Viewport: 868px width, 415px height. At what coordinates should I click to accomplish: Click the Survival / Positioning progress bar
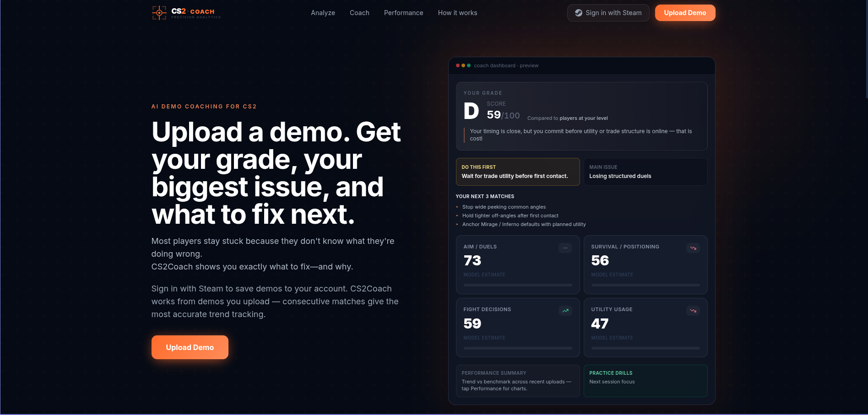646,285
